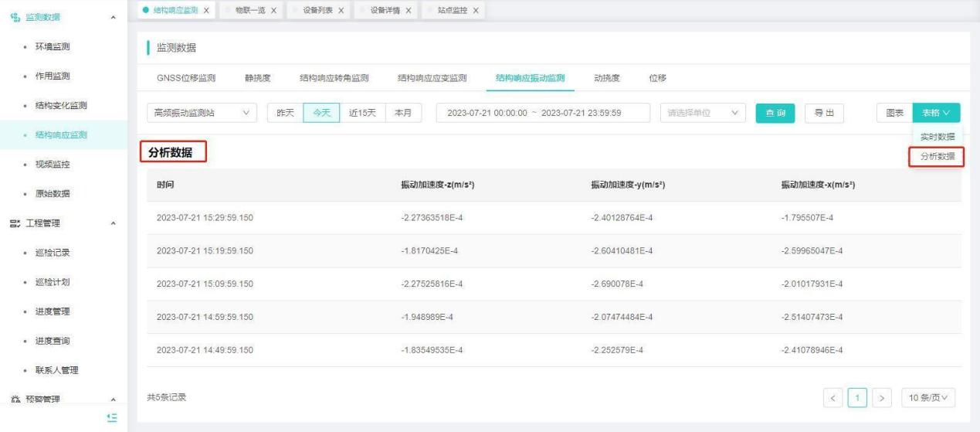Select the 今天 date range option

(x=320, y=113)
